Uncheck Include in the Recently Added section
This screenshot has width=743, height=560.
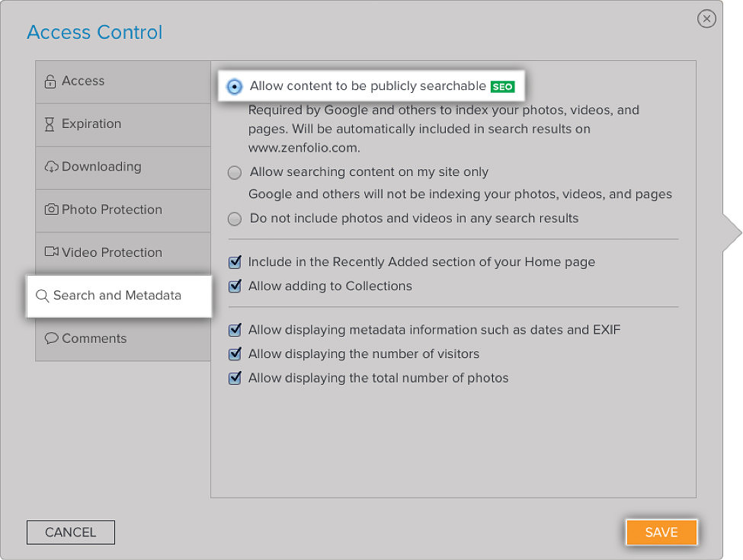click(235, 263)
